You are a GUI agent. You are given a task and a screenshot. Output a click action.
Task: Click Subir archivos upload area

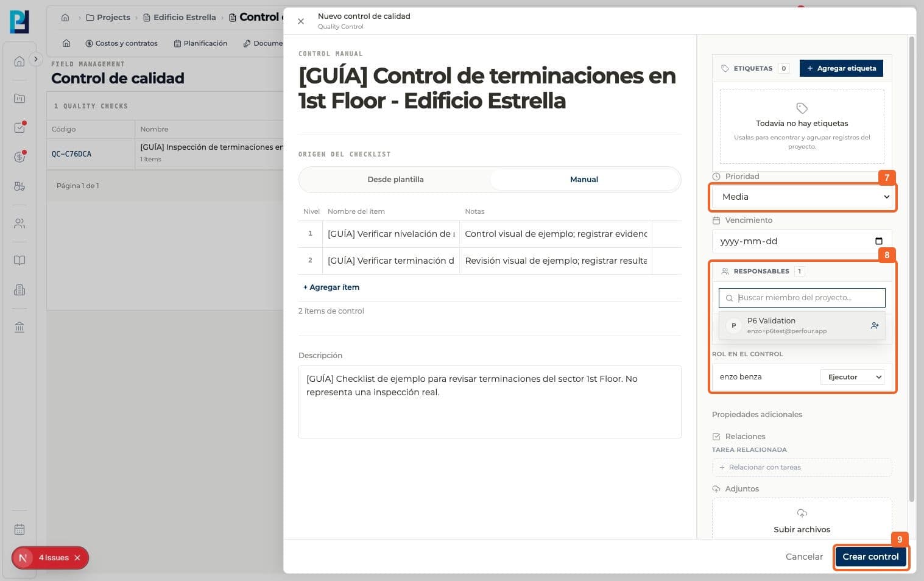802,519
